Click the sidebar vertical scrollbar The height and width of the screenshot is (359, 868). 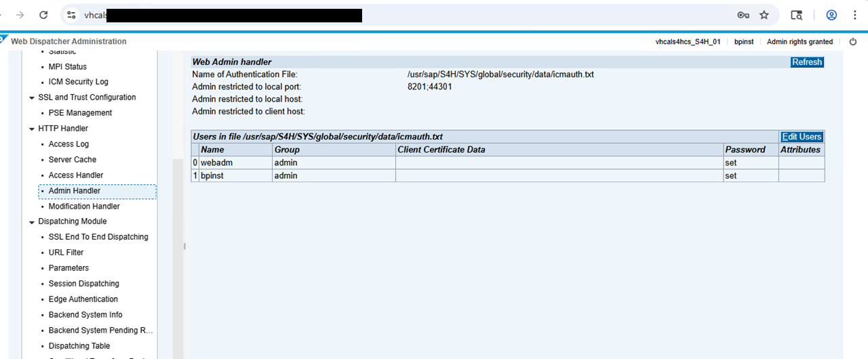tap(178, 257)
